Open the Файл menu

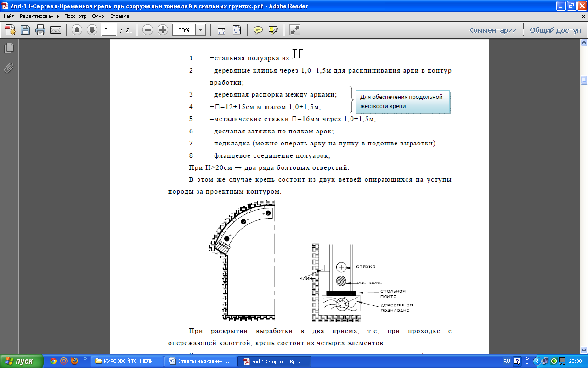click(x=8, y=16)
